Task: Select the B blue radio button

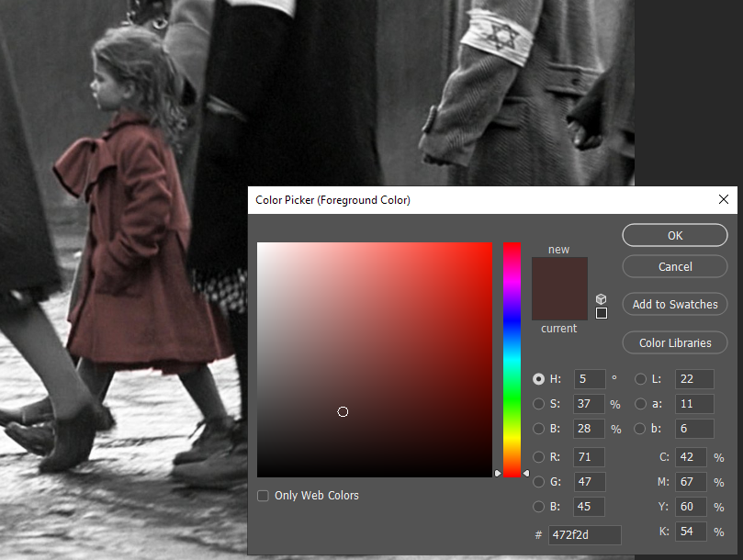Action: [538, 507]
